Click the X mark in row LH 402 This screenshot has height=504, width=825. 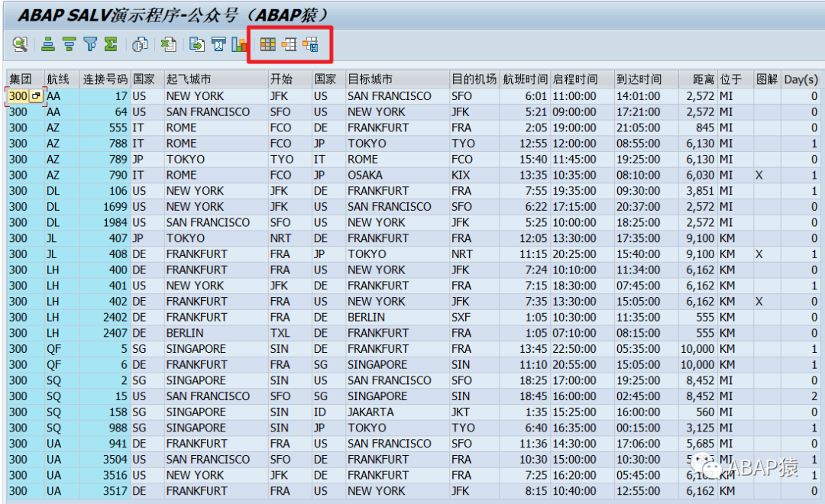tap(767, 302)
